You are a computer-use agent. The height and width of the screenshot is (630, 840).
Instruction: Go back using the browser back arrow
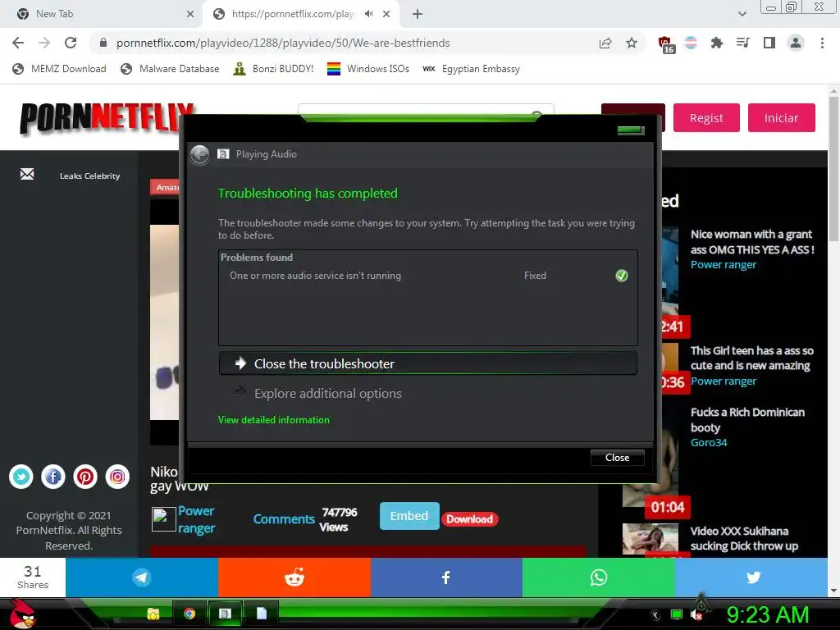coord(18,43)
